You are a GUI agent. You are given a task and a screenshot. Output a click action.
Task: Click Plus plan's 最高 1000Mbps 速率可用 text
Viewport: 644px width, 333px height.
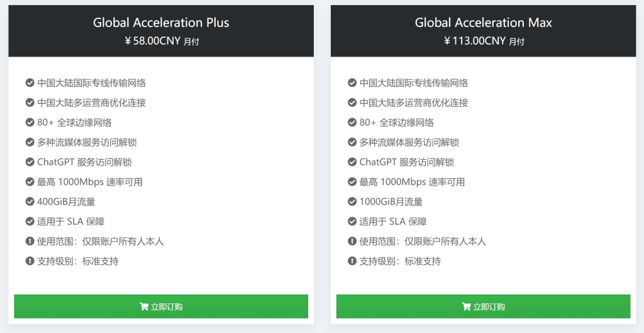click(x=90, y=182)
